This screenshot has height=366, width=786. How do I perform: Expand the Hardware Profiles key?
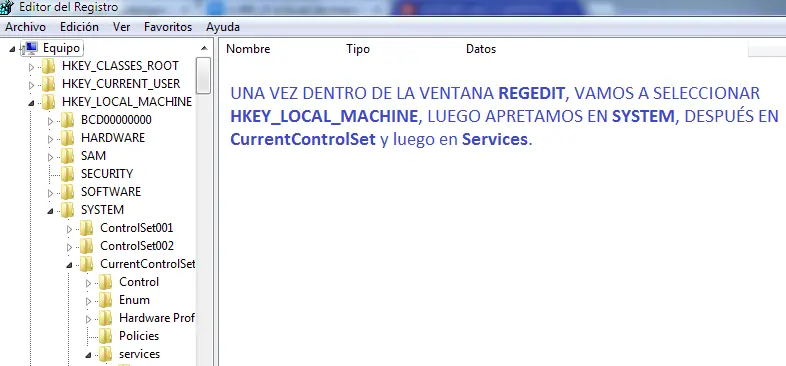[x=88, y=319]
